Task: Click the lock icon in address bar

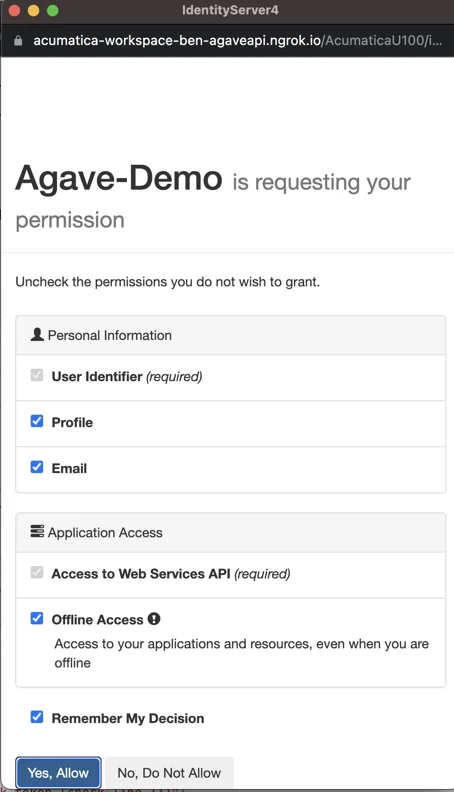Action: pyautogui.click(x=18, y=41)
